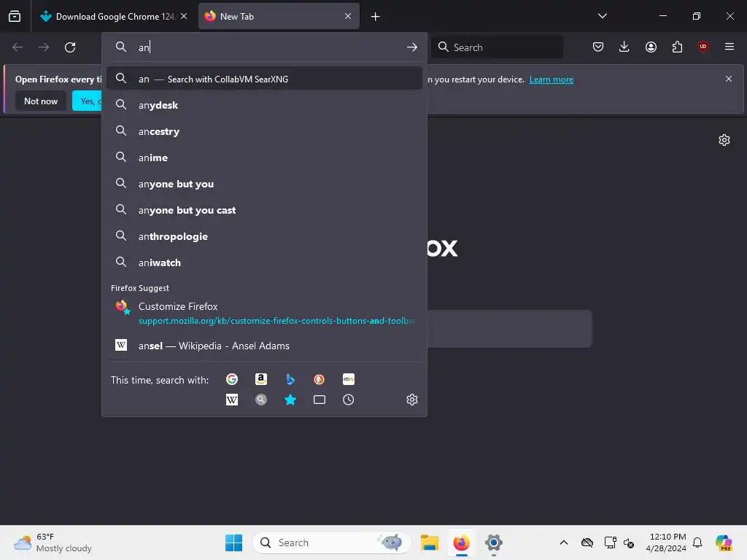The height and width of the screenshot is (560, 747).
Task: Open Settings app from taskbar
Action: pos(494,542)
